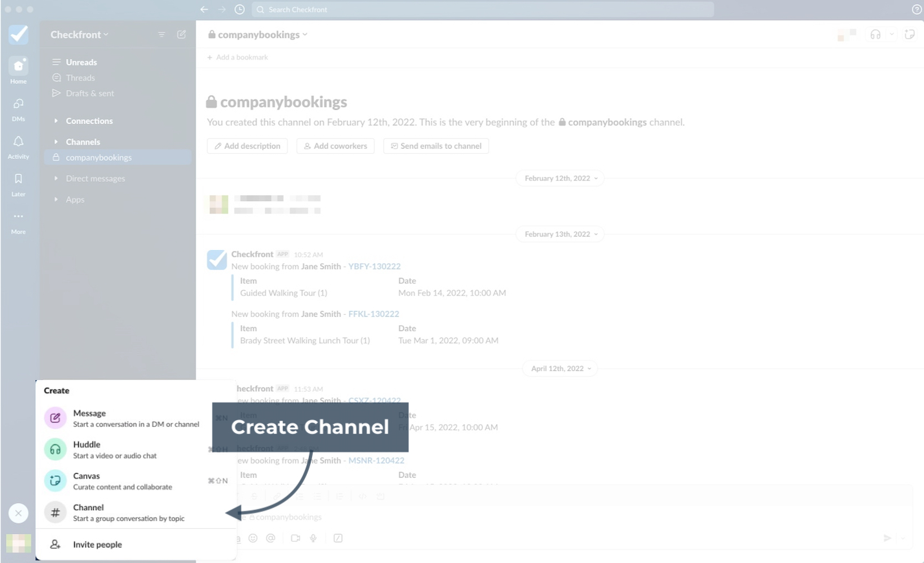
Task: Click the send message arrow
Action: [887, 538]
